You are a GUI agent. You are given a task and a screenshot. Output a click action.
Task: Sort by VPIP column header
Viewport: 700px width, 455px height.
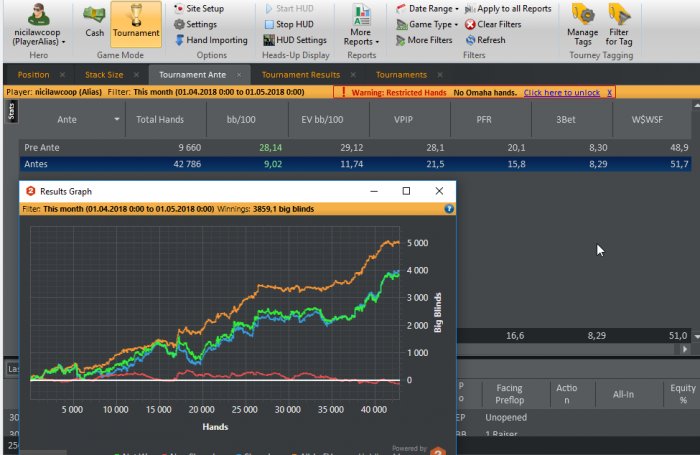[x=410, y=119]
